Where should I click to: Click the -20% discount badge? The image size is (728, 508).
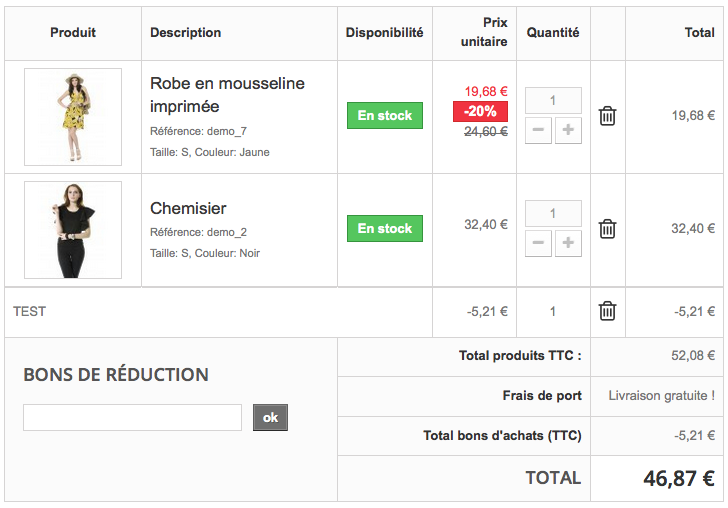(481, 111)
